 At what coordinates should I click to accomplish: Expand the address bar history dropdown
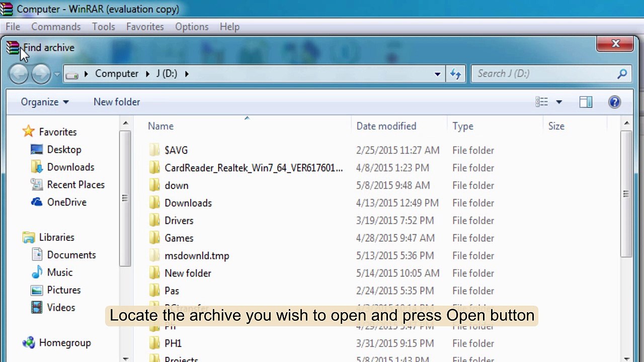pyautogui.click(x=437, y=74)
